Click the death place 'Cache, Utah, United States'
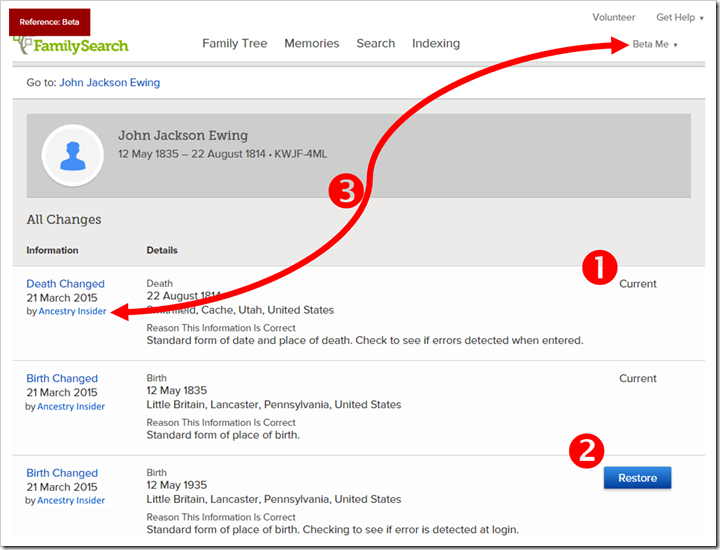 (267, 310)
